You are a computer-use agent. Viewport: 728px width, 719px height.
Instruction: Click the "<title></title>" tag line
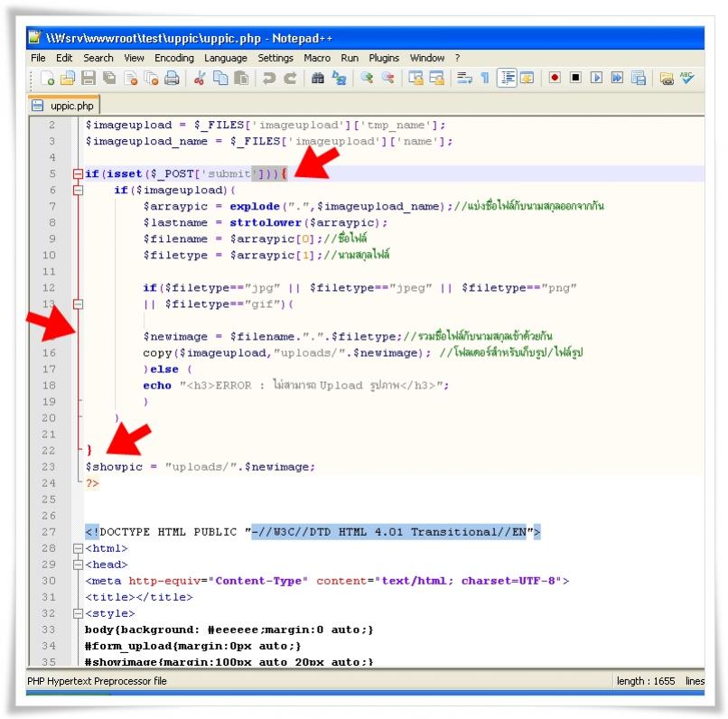coord(139,597)
